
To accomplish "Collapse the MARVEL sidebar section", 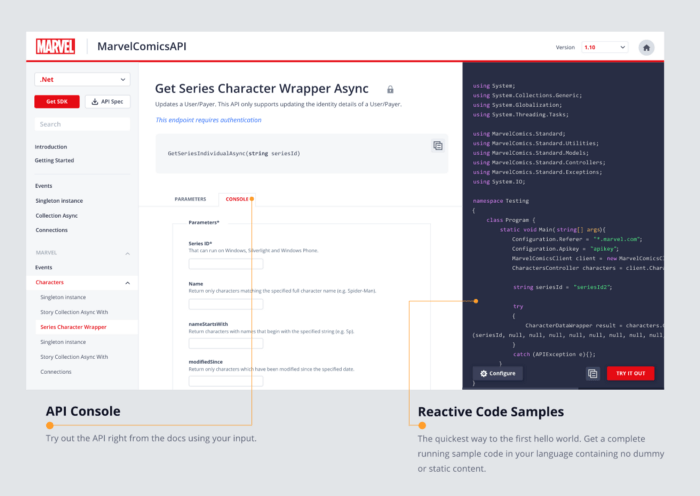I will pyautogui.click(x=127, y=253).
